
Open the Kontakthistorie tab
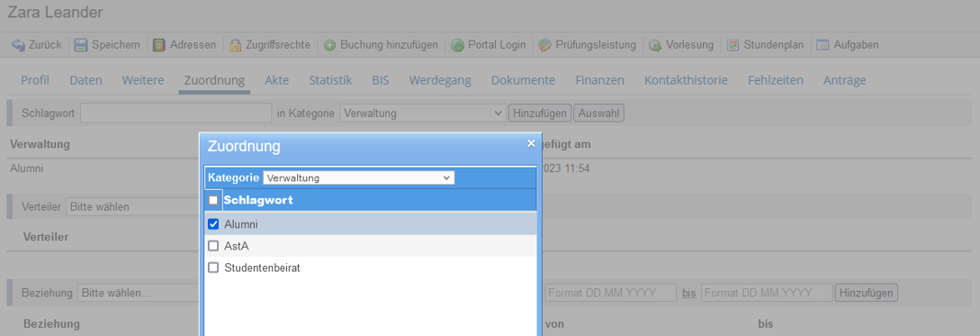[687, 80]
